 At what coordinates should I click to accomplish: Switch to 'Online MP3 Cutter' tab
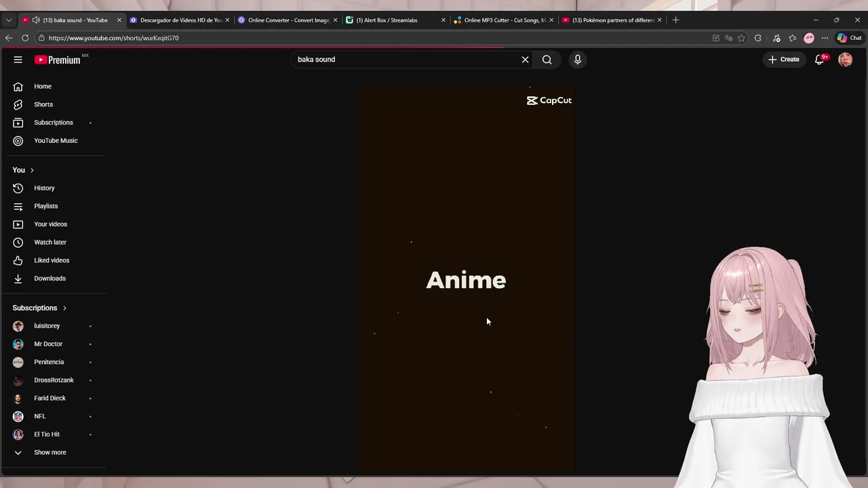505,20
